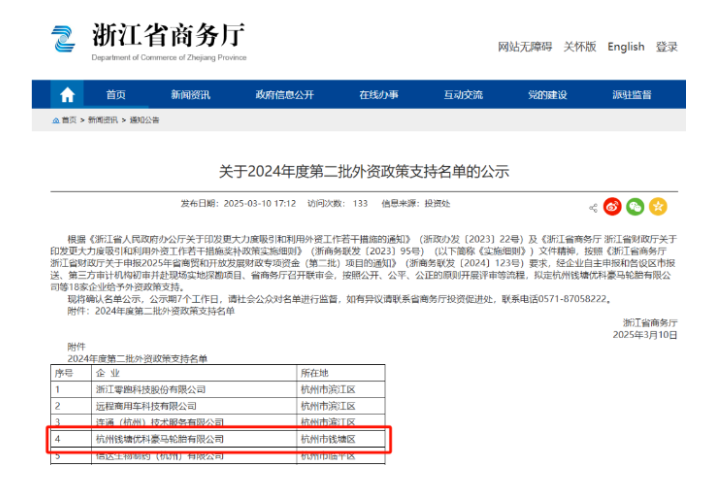Switch the site to English

626,47
